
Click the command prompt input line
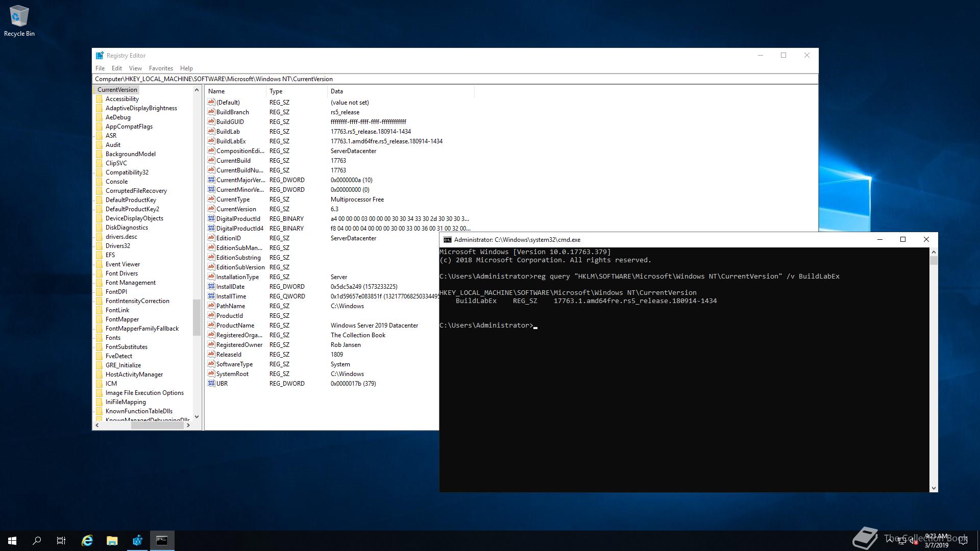click(x=488, y=325)
